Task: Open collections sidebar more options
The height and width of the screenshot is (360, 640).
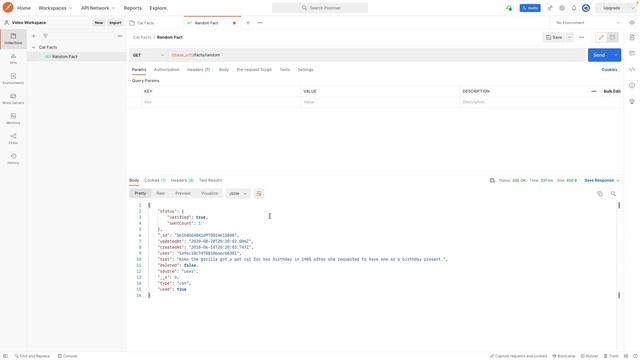Action: pos(120,36)
